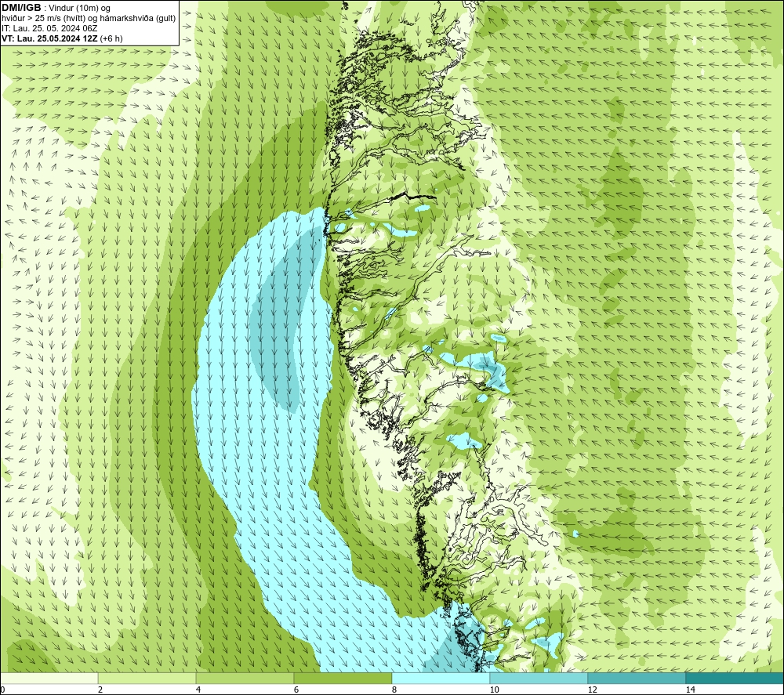
Task: Click the 2–4 m/s light green legend segment
Action: tap(147, 678)
